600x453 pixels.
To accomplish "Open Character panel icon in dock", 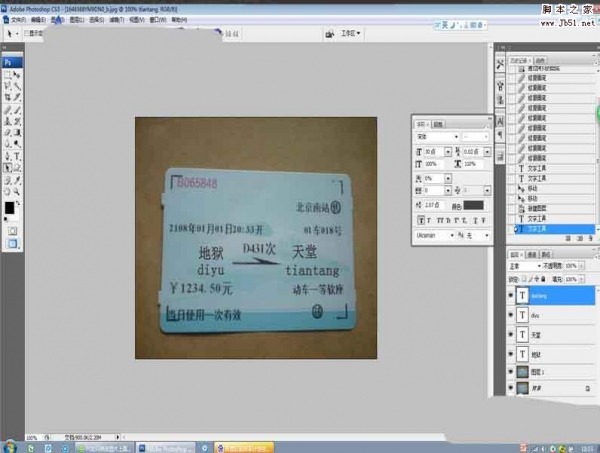I will [x=500, y=122].
